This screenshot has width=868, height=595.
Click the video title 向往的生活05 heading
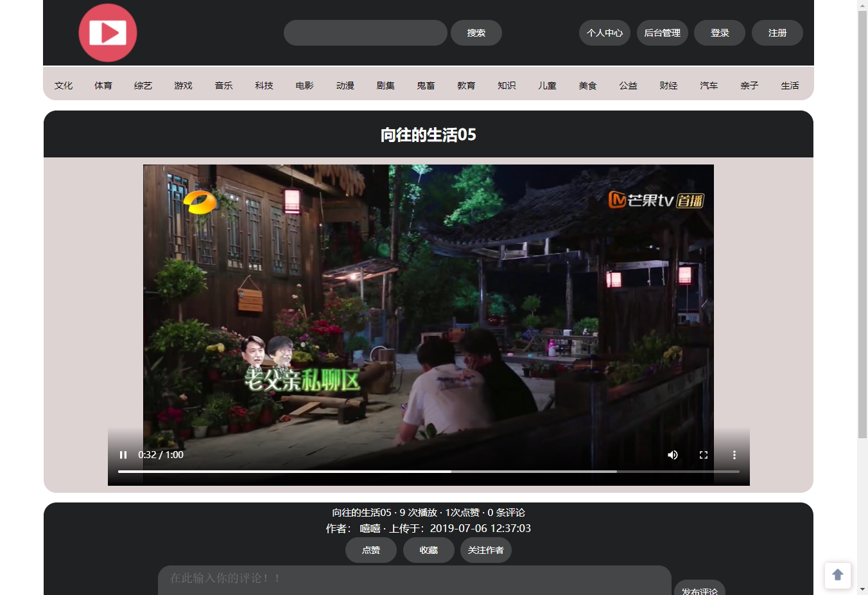tap(429, 134)
